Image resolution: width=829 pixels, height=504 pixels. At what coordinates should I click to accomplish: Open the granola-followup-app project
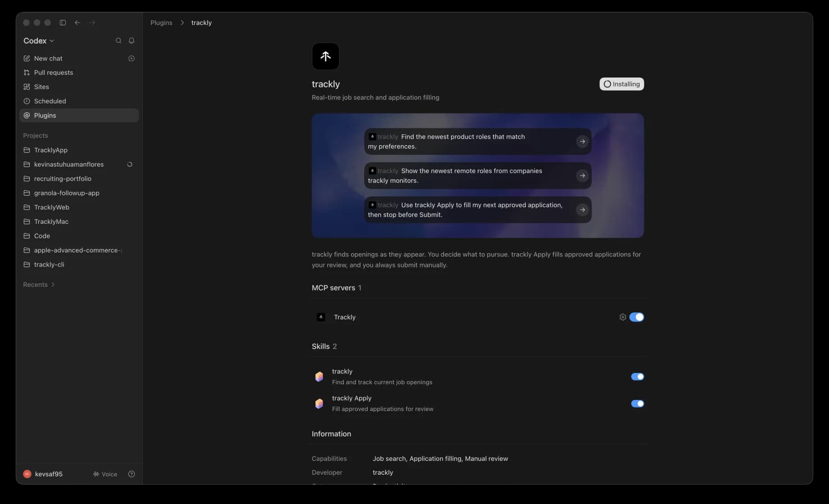click(x=79, y=193)
